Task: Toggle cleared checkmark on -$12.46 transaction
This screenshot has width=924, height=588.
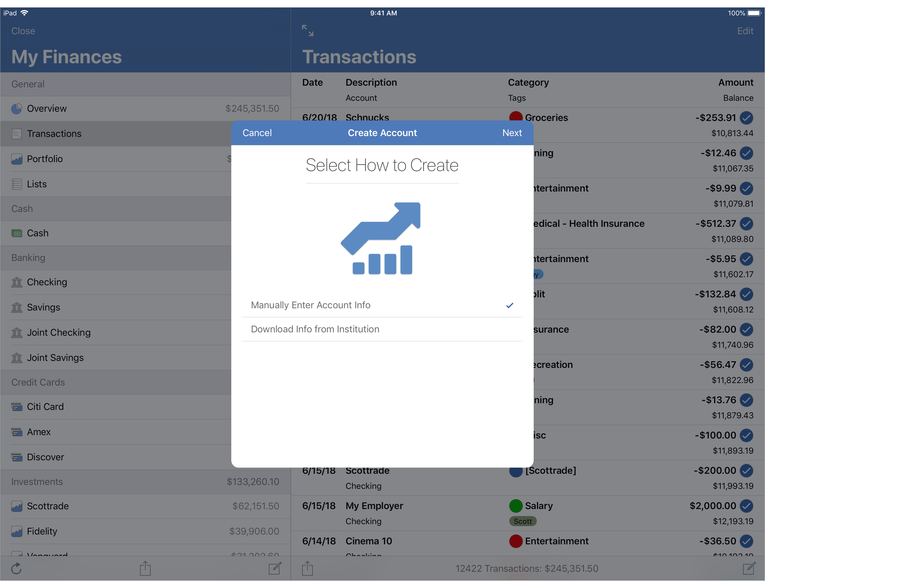Action: (x=746, y=153)
